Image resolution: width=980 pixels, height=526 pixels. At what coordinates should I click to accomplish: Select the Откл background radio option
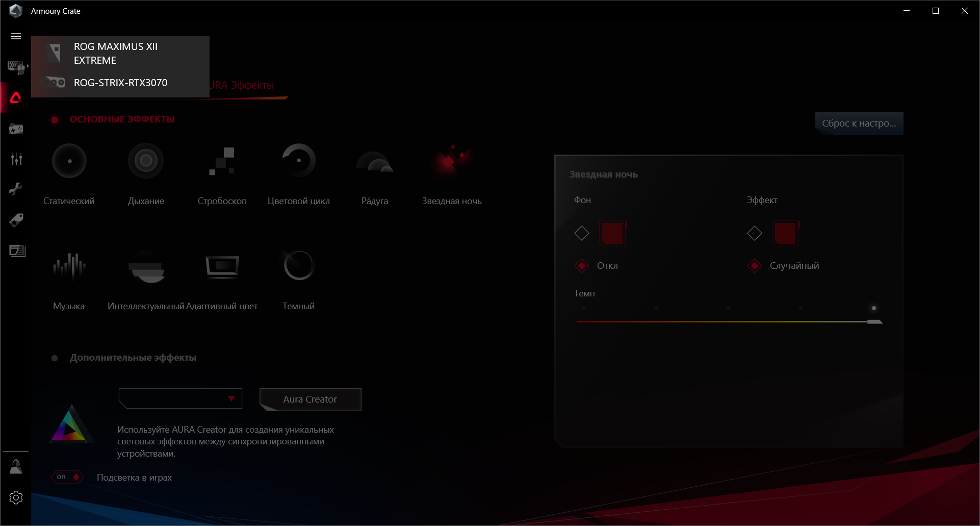582,266
